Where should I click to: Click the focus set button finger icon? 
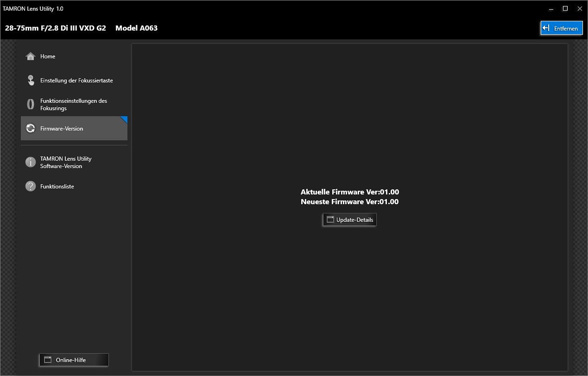(31, 80)
